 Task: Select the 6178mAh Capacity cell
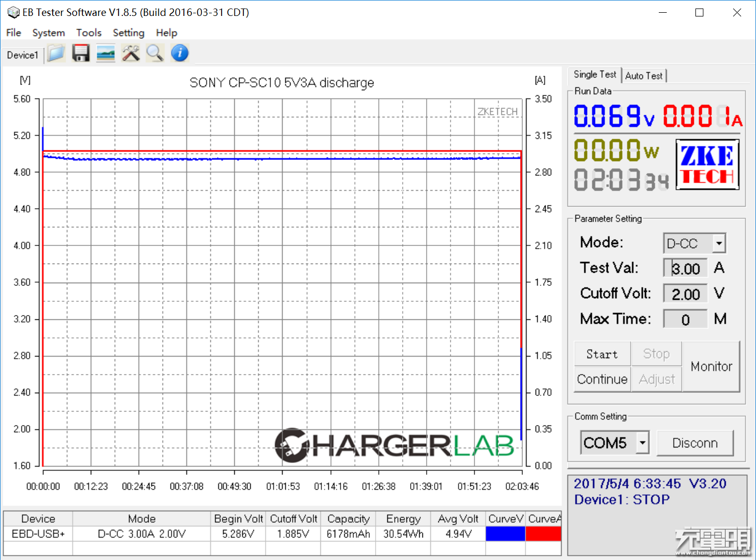coord(349,534)
